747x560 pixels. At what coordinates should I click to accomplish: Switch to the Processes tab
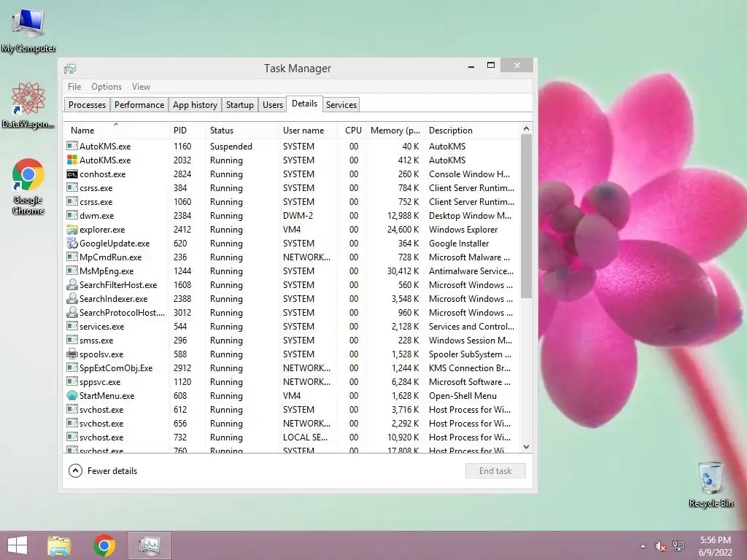[87, 105]
